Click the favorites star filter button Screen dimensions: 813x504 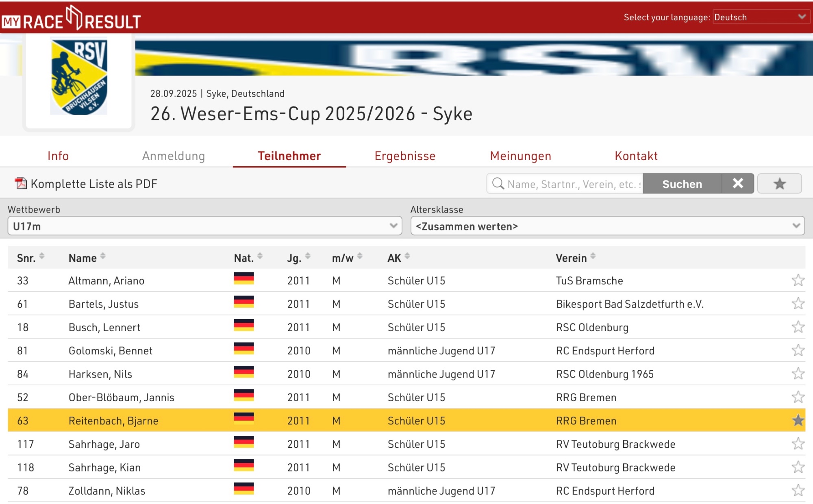[x=779, y=184]
